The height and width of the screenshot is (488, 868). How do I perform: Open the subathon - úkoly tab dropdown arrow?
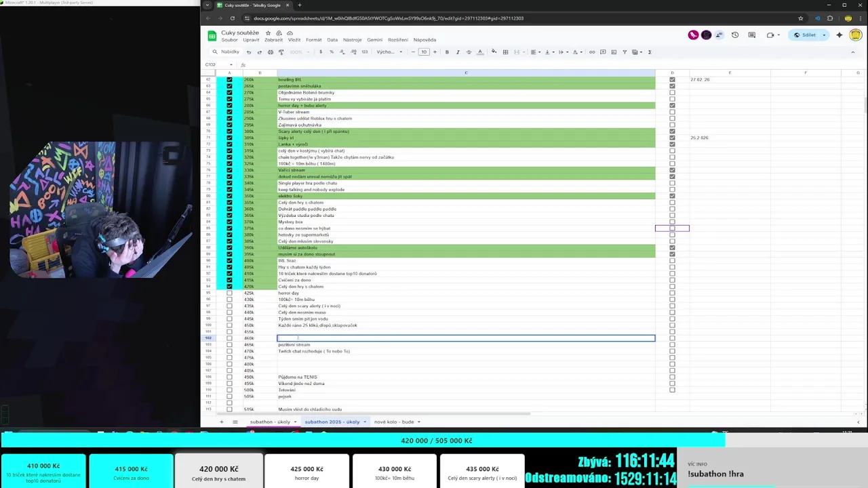pos(295,422)
